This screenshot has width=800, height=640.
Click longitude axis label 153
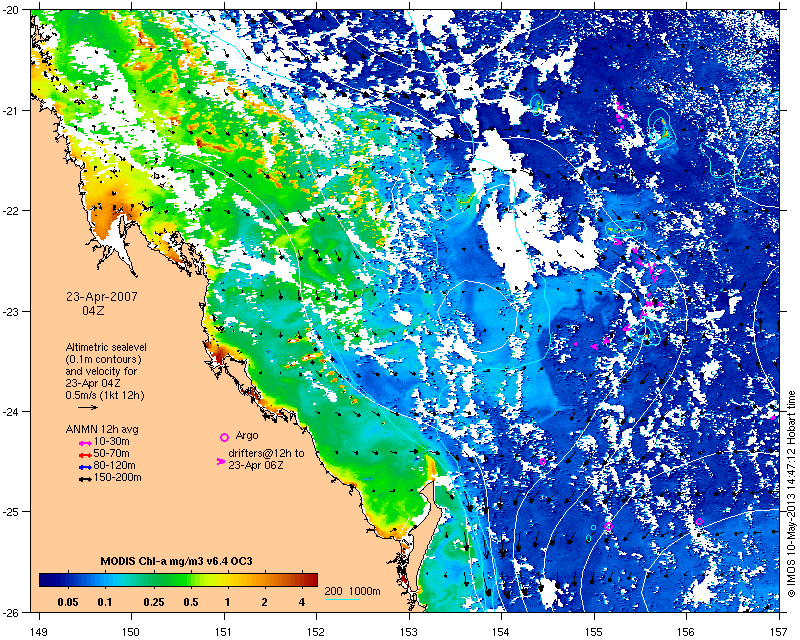tap(409, 632)
